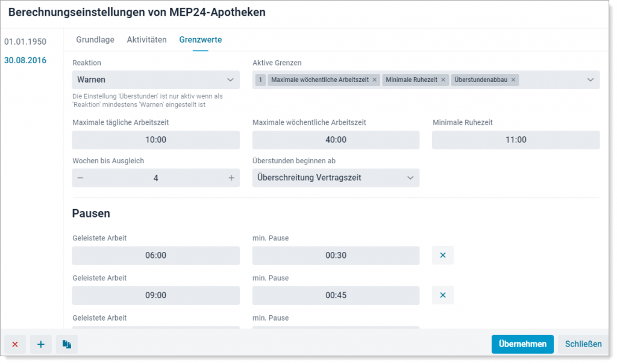Edit 'Maximale tägliche Arbeitszeit' field 10:00
Image resolution: width=617 pixels, height=364 pixels.
156,140
